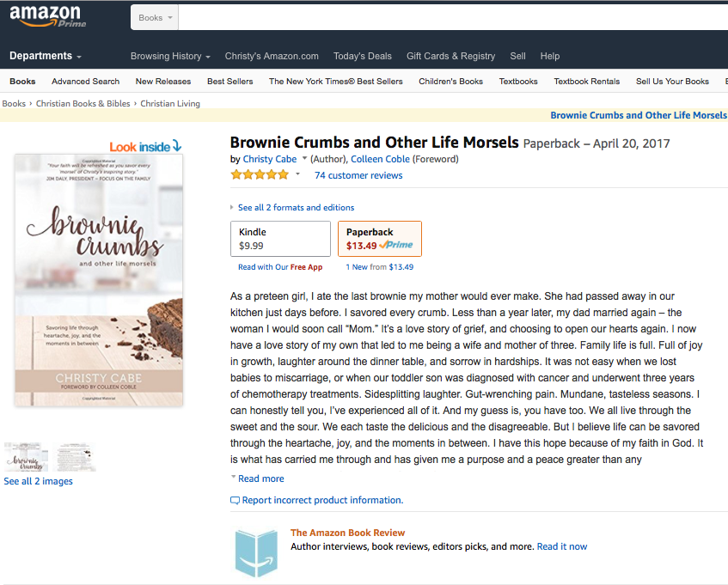Open the Browsing History dropdown
This screenshot has width=728, height=585.
170,56
